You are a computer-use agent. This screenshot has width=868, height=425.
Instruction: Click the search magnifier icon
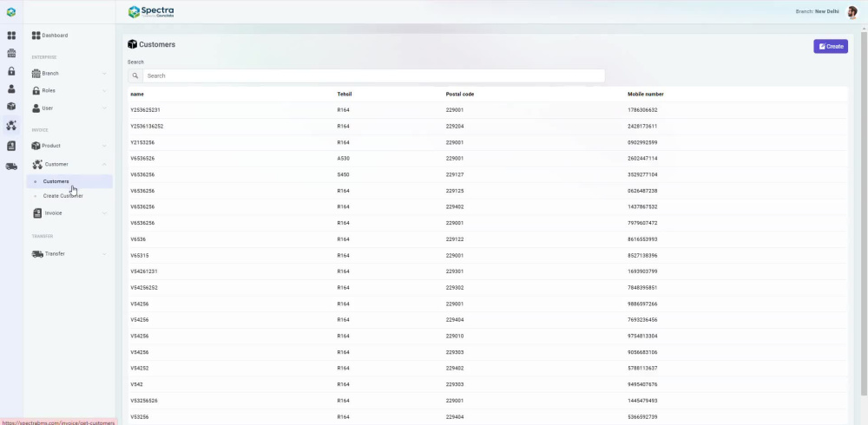[135, 75]
